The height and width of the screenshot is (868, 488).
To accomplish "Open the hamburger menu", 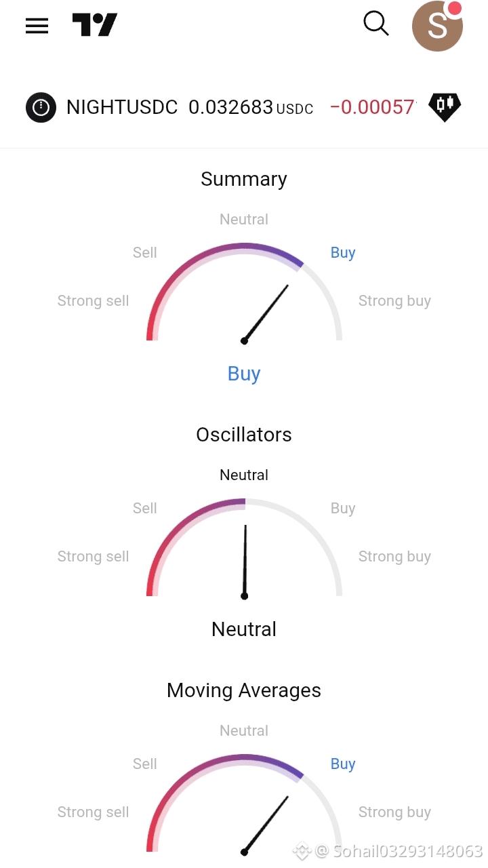I will click(x=37, y=26).
